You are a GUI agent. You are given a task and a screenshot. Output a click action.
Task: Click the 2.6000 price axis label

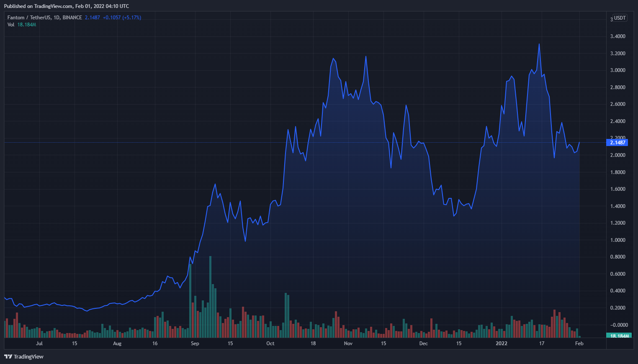(x=618, y=104)
